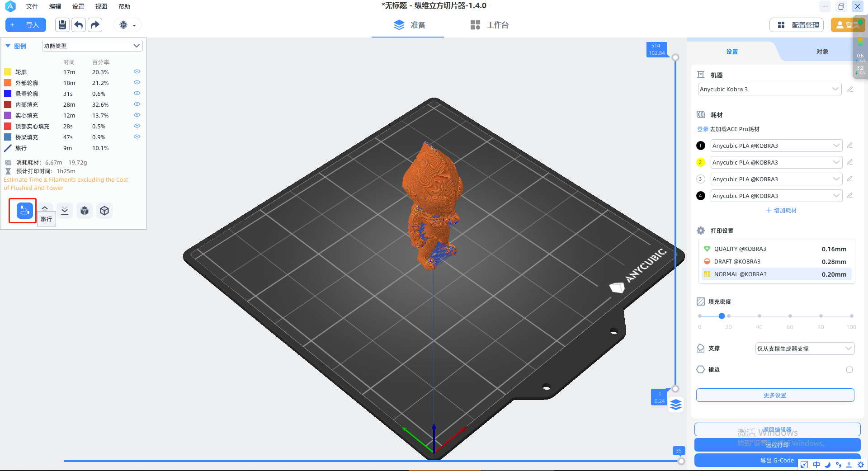Open filament 2 Anycubic PLA dropdown
This screenshot has width=868, height=471.
tap(776, 162)
